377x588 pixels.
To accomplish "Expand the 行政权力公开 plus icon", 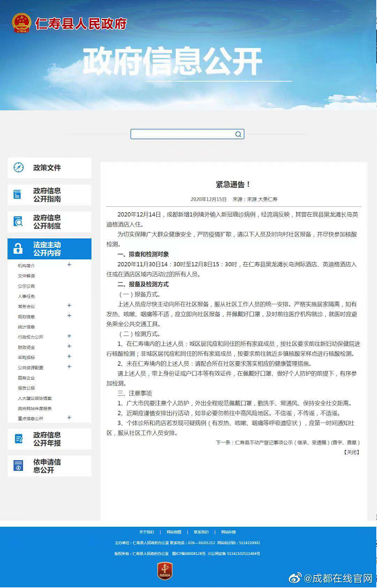I will 69,336.
